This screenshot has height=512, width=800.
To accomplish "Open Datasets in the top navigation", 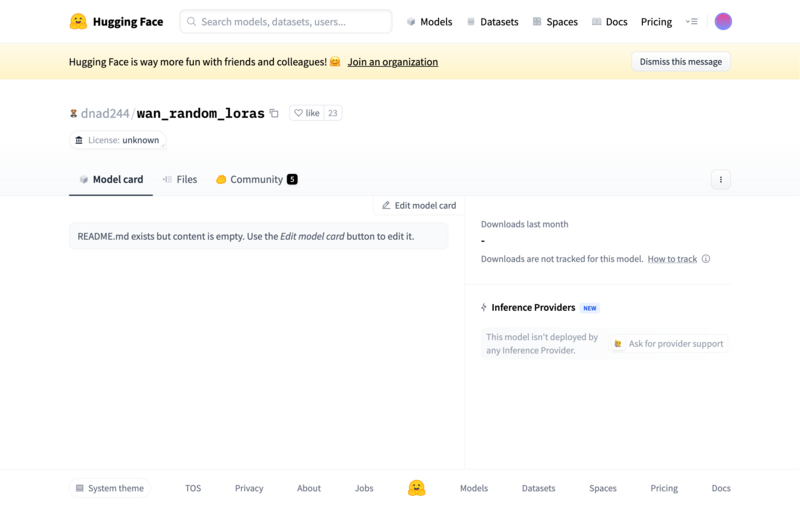I will tap(493, 21).
